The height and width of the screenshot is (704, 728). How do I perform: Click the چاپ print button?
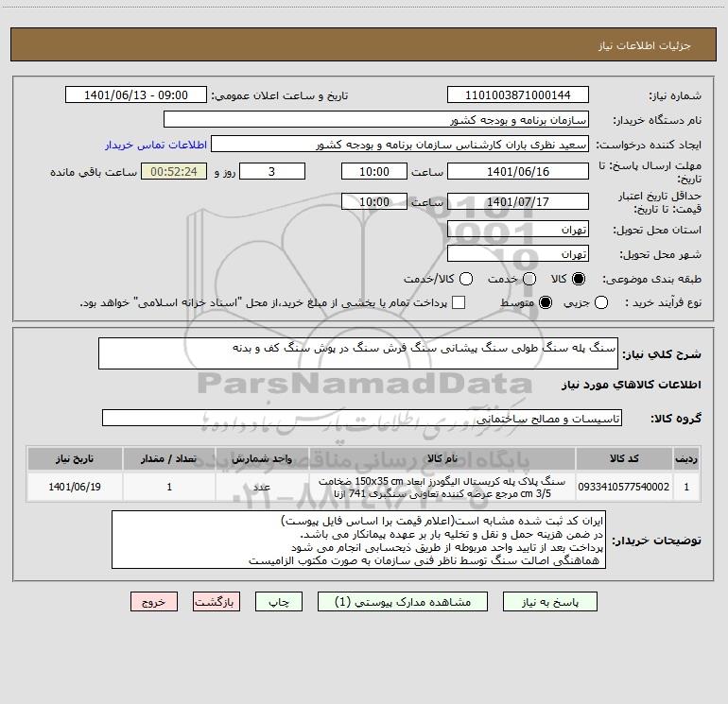click(x=279, y=602)
